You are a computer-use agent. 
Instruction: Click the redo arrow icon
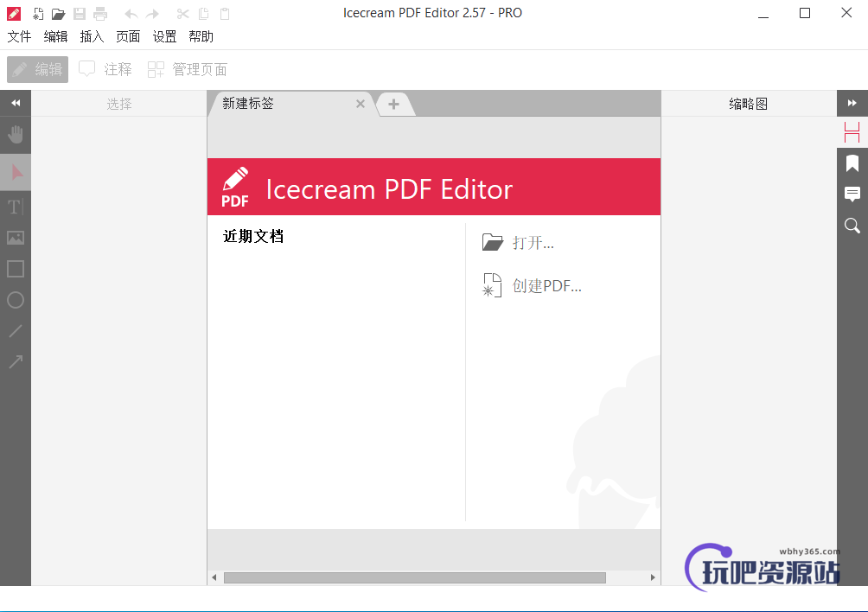click(x=153, y=14)
